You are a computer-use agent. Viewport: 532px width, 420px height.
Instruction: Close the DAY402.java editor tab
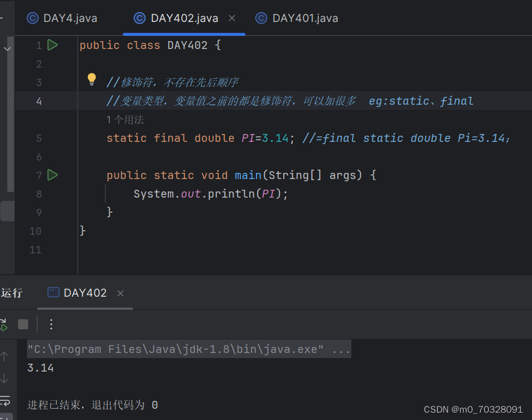232,17
